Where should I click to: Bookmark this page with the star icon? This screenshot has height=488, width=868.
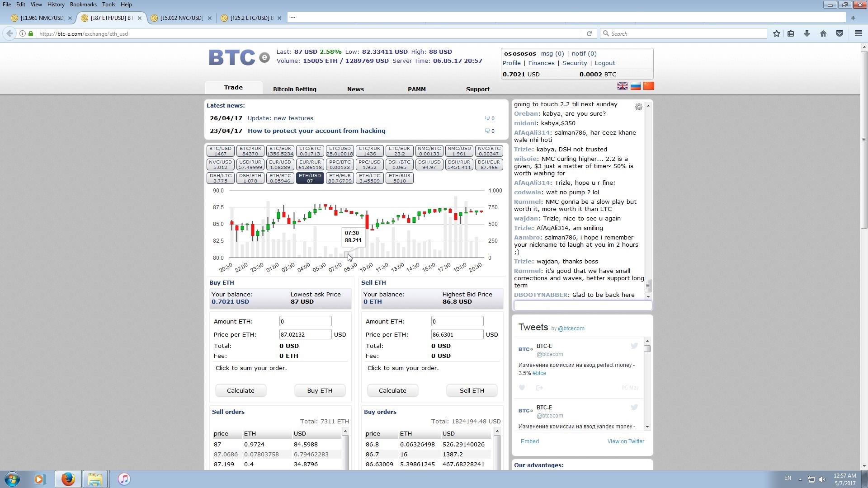[776, 34]
